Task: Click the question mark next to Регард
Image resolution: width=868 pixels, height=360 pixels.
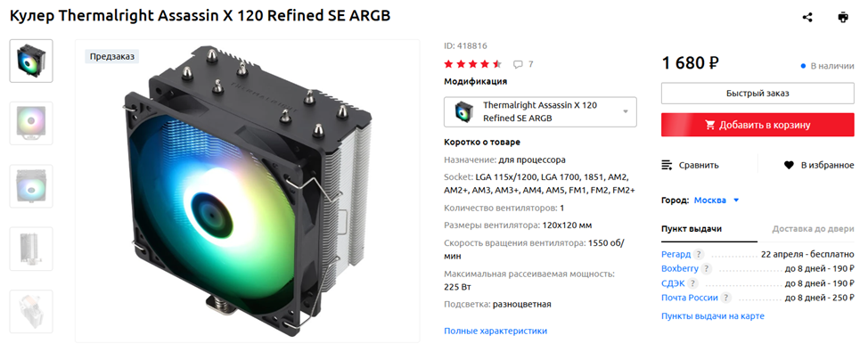Action: (x=700, y=254)
